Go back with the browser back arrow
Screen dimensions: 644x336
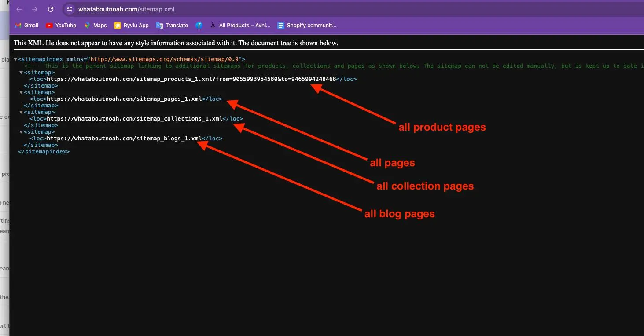pyautogui.click(x=19, y=9)
